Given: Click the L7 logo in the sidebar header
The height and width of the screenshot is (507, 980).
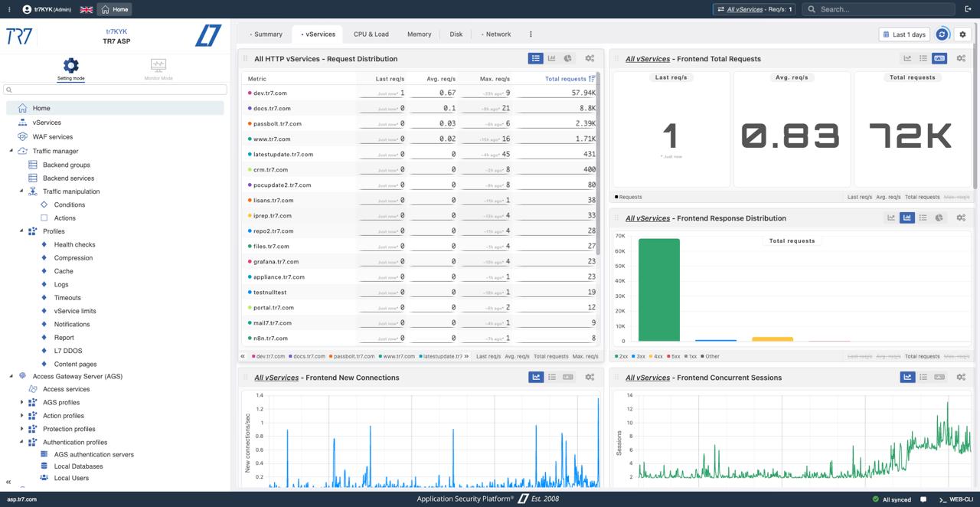Looking at the screenshot, I should pos(208,36).
